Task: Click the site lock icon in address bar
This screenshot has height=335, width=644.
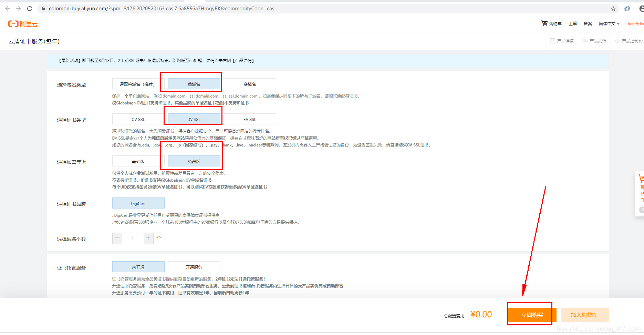Action: pyautogui.click(x=43, y=9)
